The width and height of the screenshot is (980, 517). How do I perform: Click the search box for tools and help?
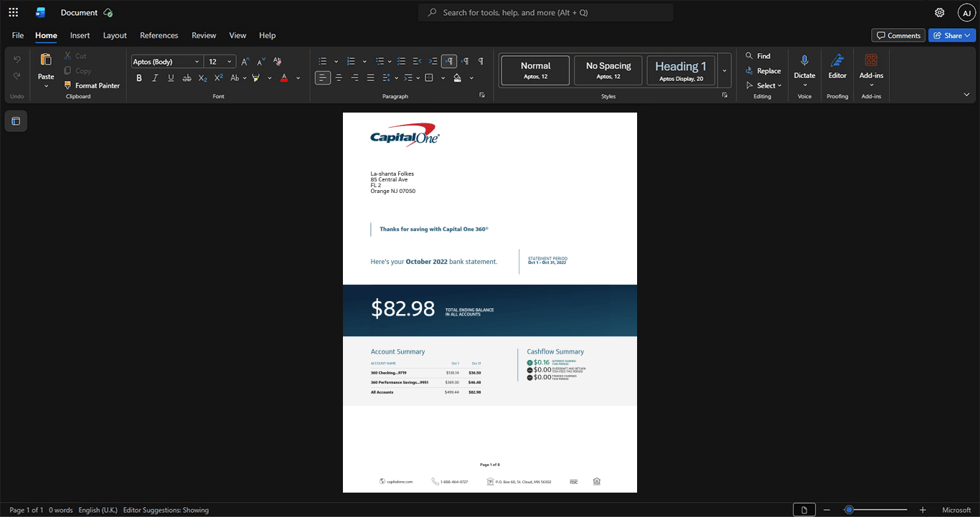(x=546, y=12)
